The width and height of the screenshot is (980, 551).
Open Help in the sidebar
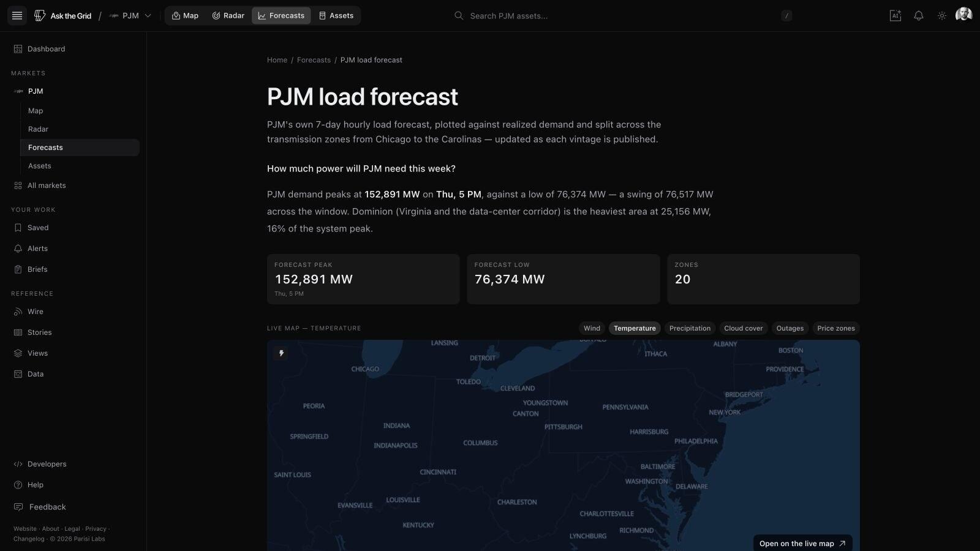pyautogui.click(x=73, y=485)
